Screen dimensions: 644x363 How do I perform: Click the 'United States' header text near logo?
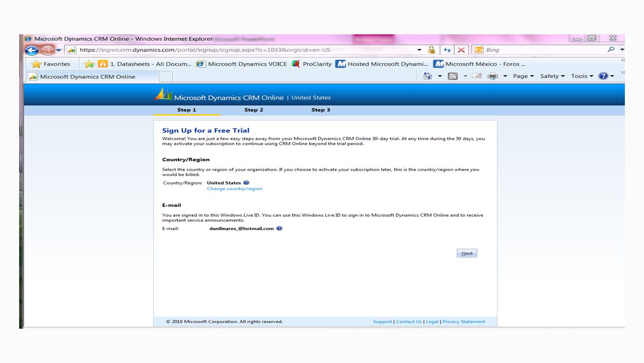[311, 98]
